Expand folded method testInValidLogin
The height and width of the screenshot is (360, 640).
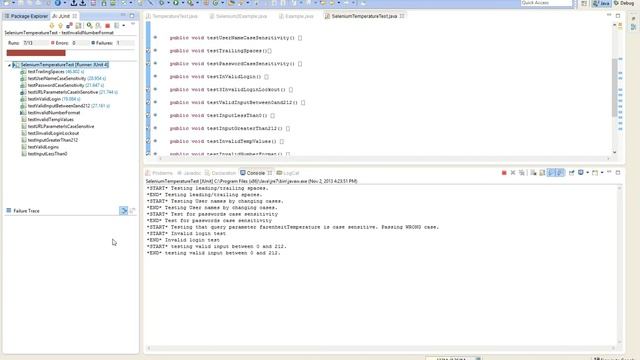pyautogui.click(x=155, y=76)
